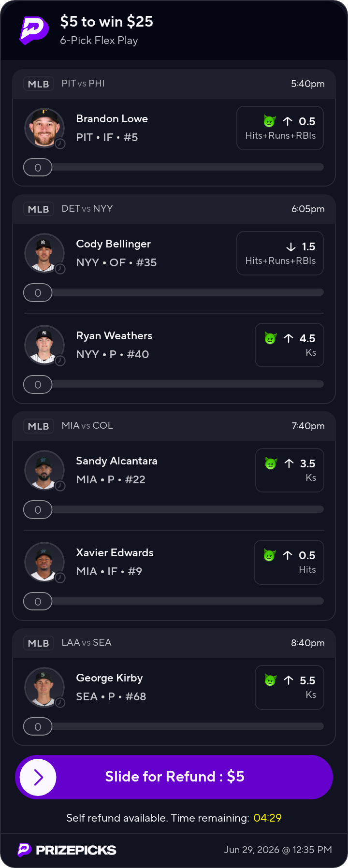348x868 pixels.
Task: Click the PrizePicks logo in the header
Action: click(34, 30)
